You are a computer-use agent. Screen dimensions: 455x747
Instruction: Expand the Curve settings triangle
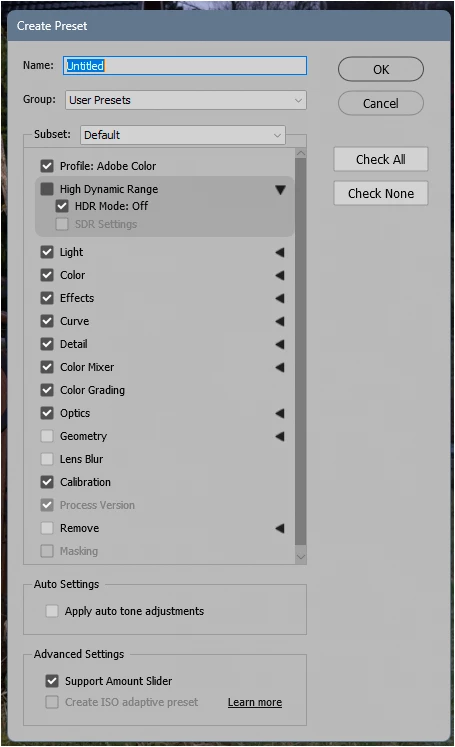(x=280, y=321)
